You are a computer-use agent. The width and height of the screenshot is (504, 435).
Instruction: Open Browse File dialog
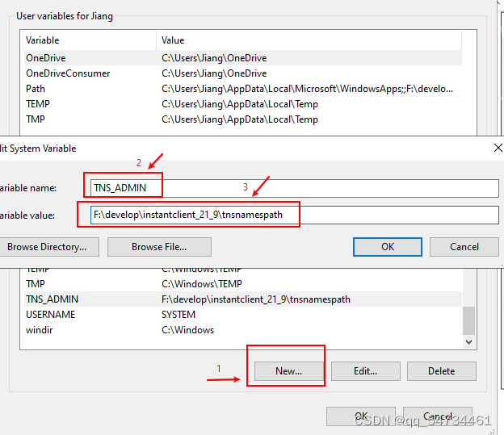(159, 247)
